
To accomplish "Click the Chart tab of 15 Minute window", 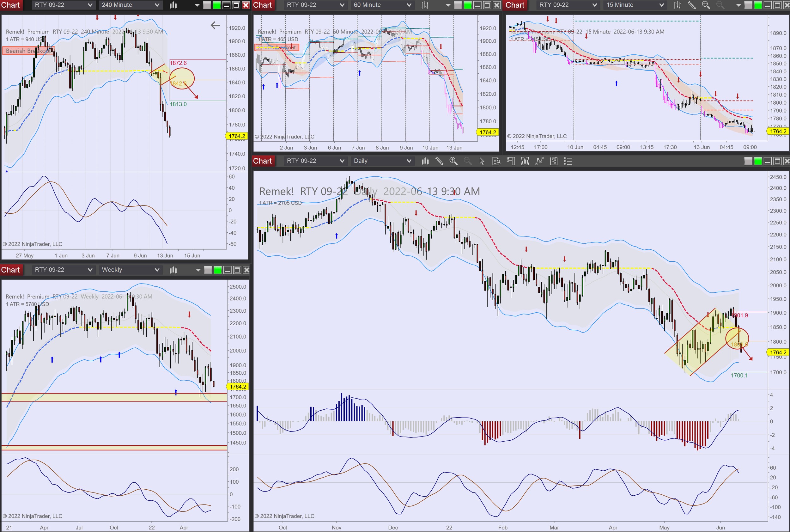I will 514,5.
